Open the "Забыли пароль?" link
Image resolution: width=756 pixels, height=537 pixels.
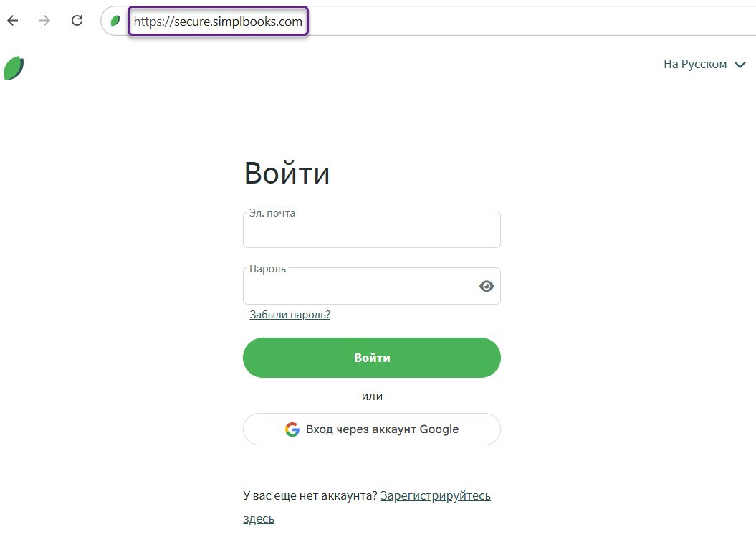point(290,314)
